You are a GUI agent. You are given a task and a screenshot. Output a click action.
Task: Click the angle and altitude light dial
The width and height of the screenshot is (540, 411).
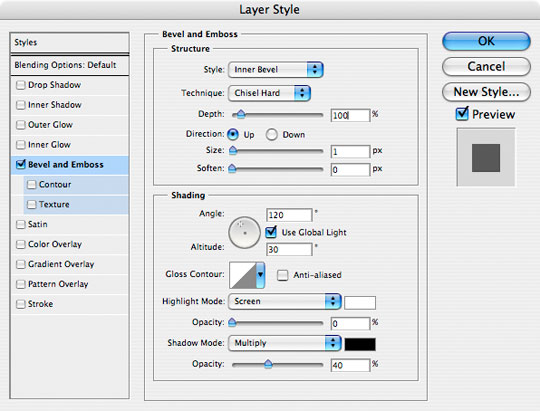[x=245, y=233]
